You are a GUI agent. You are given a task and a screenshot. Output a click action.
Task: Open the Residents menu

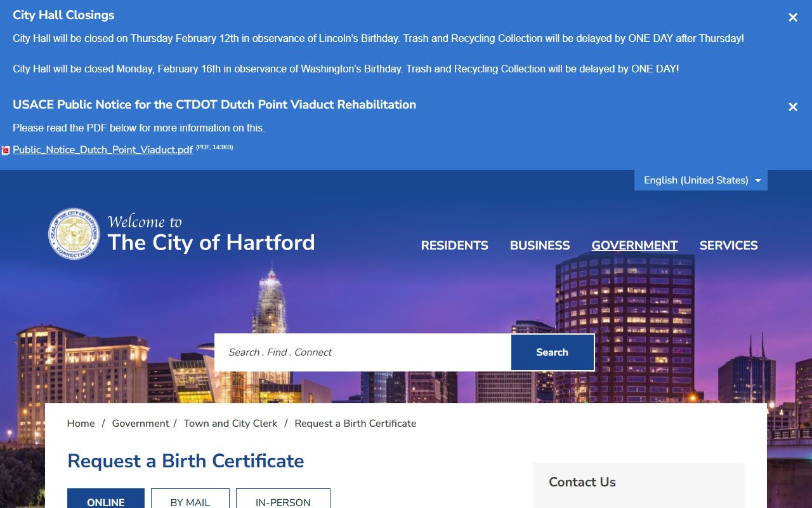[x=455, y=245]
